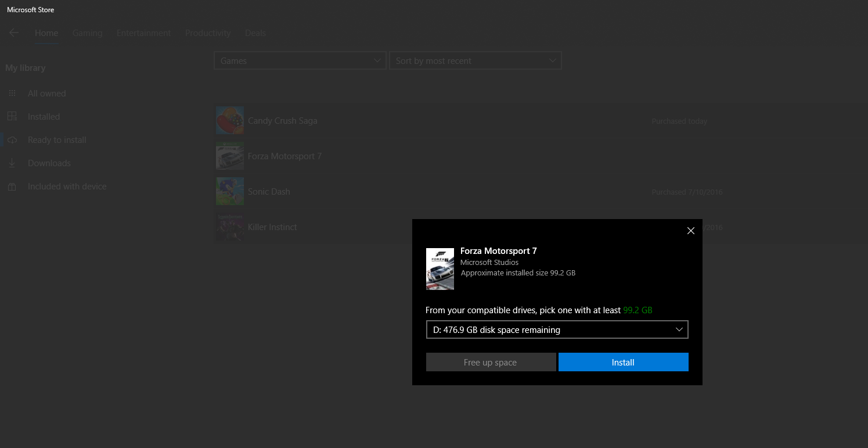Image resolution: width=868 pixels, height=448 pixels.
Task: Open the Forza Motorsport 7 list thumbnail
Action: [x=230, y=156]
